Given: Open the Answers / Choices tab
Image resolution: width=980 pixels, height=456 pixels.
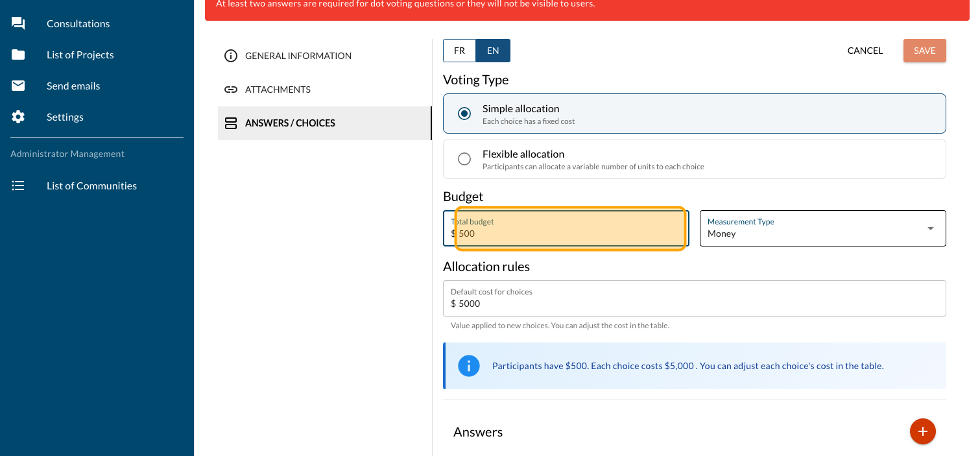Looking at the screenshot, I should click(290, 123).
